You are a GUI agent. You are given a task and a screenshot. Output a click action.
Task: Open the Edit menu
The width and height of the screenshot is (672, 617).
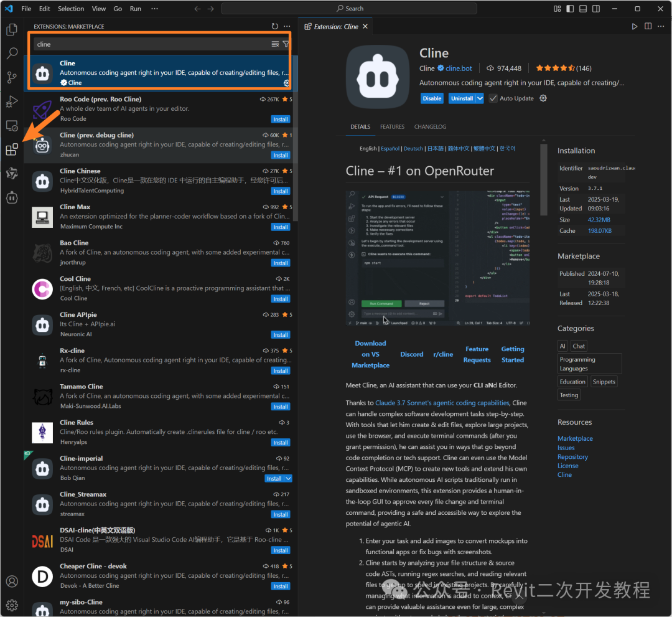[x=45, y=9]
